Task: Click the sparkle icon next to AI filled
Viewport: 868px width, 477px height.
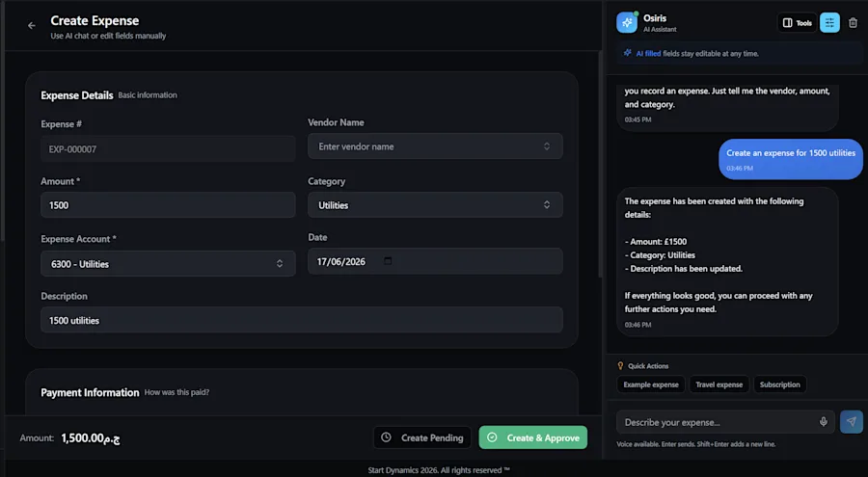Action: coord(627,53)
